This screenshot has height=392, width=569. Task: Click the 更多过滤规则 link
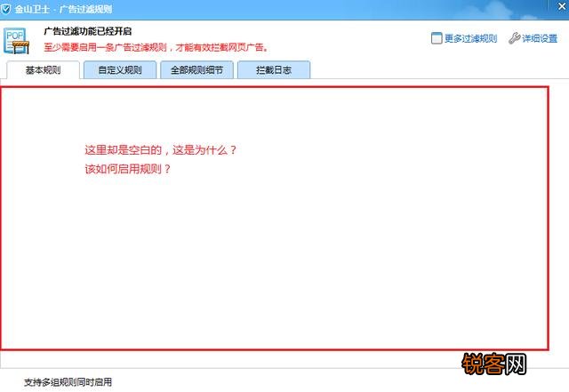coord(470,38)
